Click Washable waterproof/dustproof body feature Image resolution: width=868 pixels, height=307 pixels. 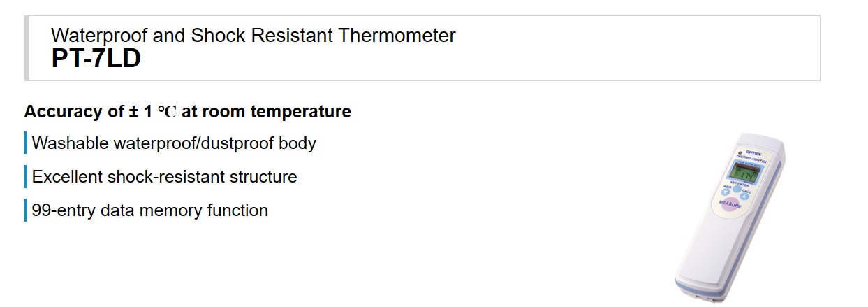coord(174,143)
